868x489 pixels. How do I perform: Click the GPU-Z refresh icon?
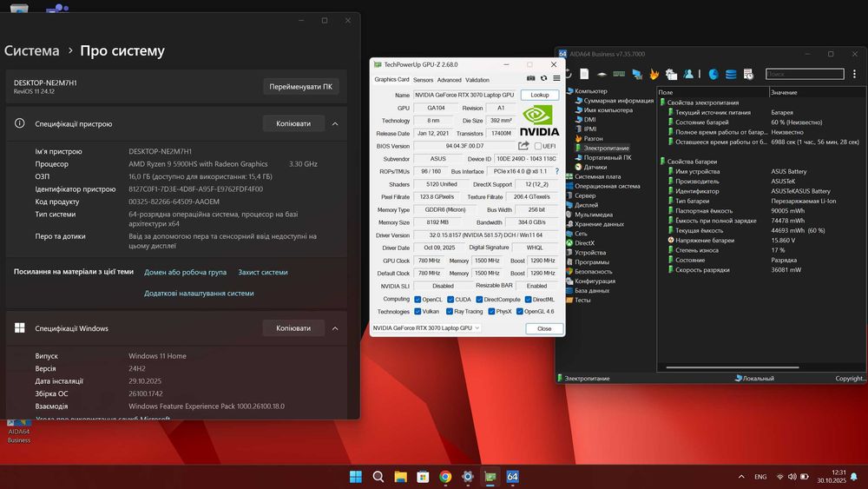543,79
